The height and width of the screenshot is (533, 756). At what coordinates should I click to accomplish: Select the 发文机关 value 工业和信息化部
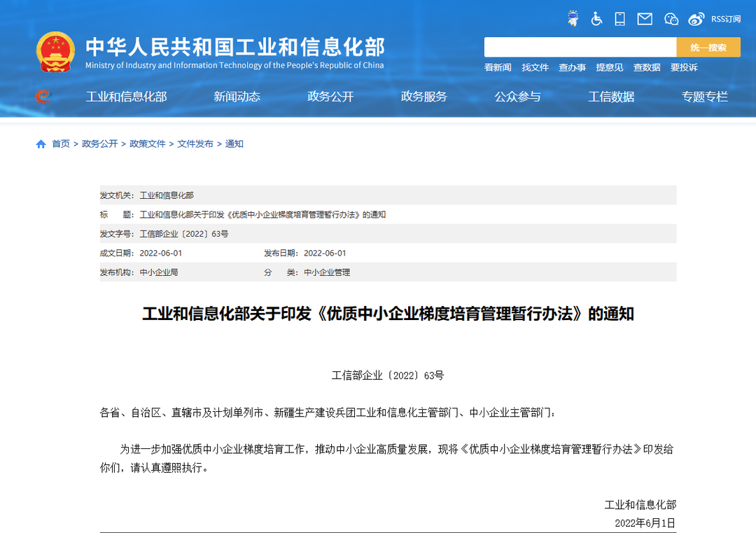167,195
